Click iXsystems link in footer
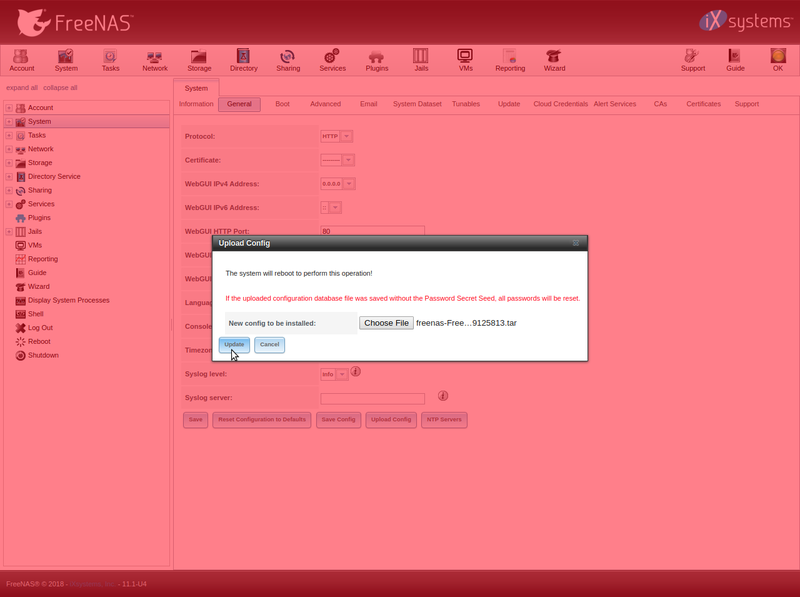This screenshot has height=597, width=800. point(92,584)
